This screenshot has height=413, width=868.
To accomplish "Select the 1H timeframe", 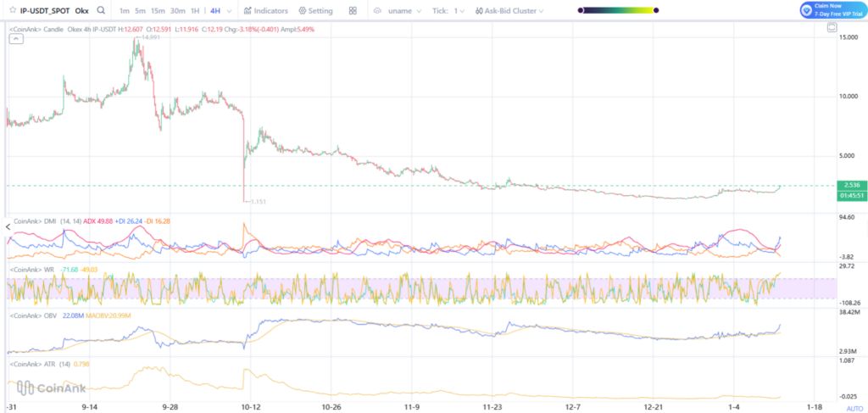I will (195, 10).
